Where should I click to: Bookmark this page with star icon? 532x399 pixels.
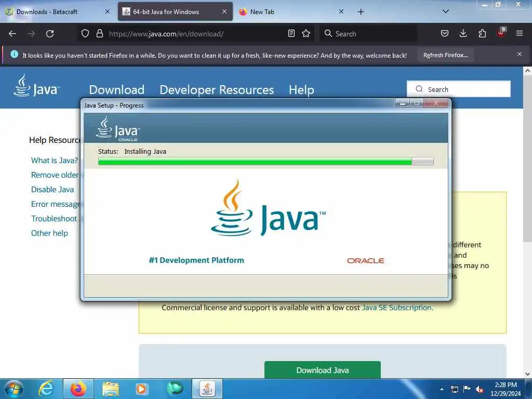point(306,33)
